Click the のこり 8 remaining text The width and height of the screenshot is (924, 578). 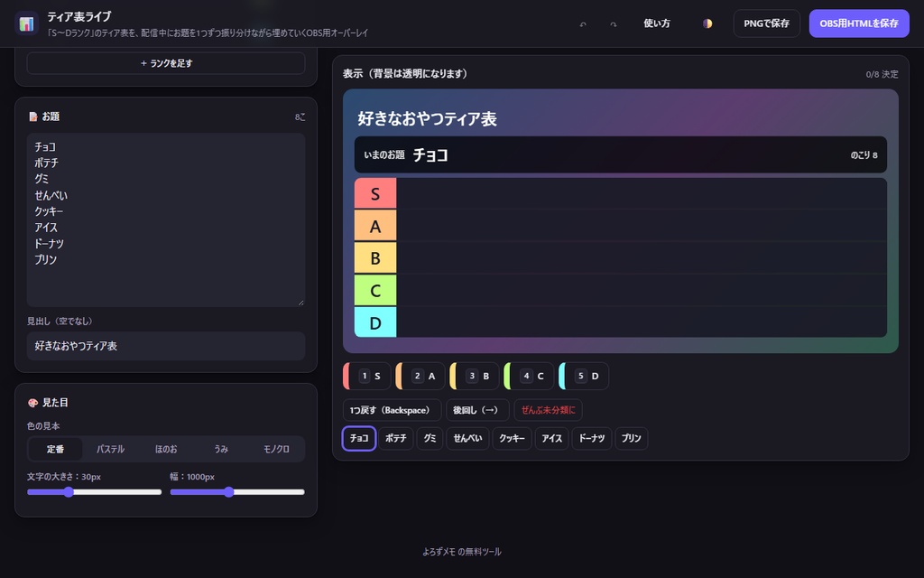[864, 155]
